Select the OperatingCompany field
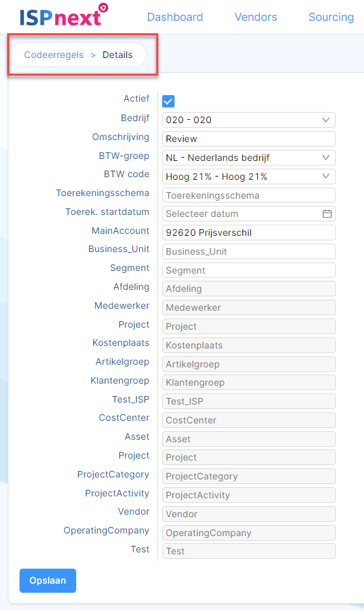The height and width of the screenshot is (611, 364). point(249,533)
